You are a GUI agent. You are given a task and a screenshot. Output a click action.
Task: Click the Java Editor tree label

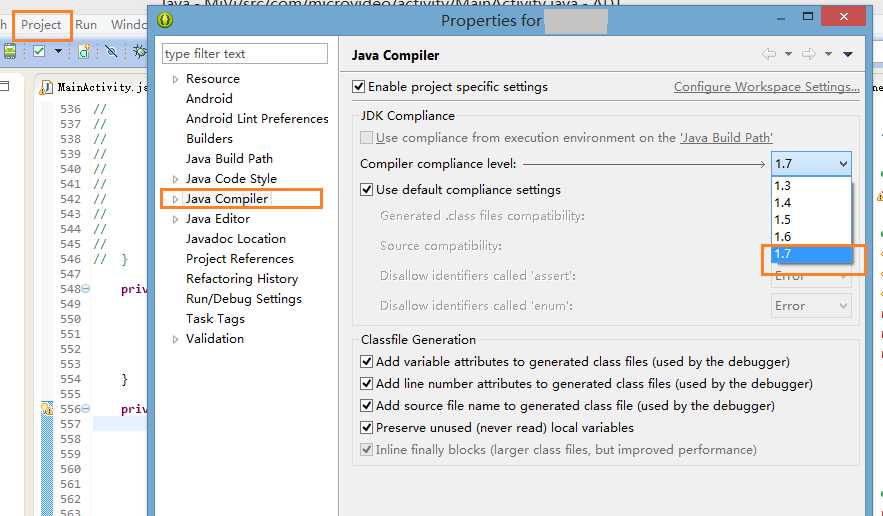point(218,219)
